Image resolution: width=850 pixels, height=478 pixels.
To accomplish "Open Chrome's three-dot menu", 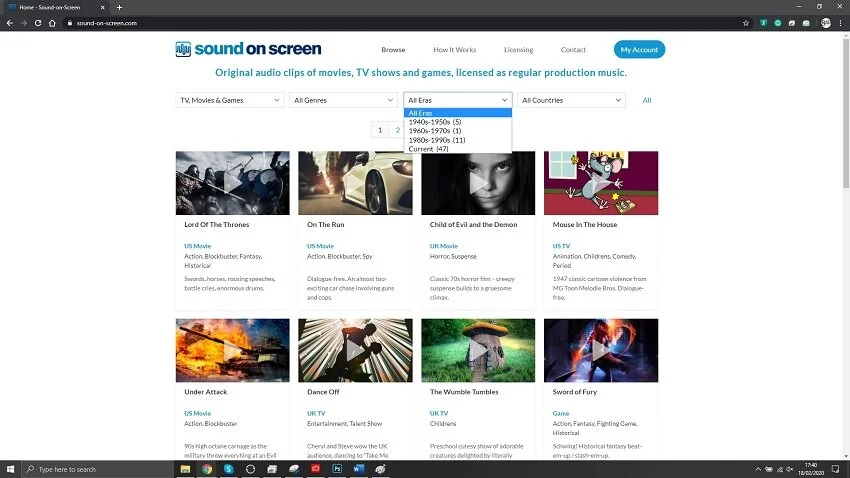I will tap(841, 23).
